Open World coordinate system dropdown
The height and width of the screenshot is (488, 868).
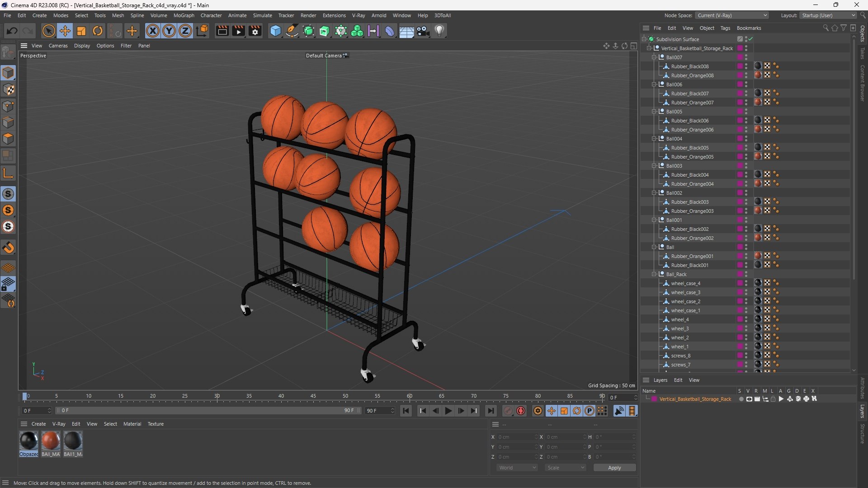pyautogui.click(x=517, y=468)
